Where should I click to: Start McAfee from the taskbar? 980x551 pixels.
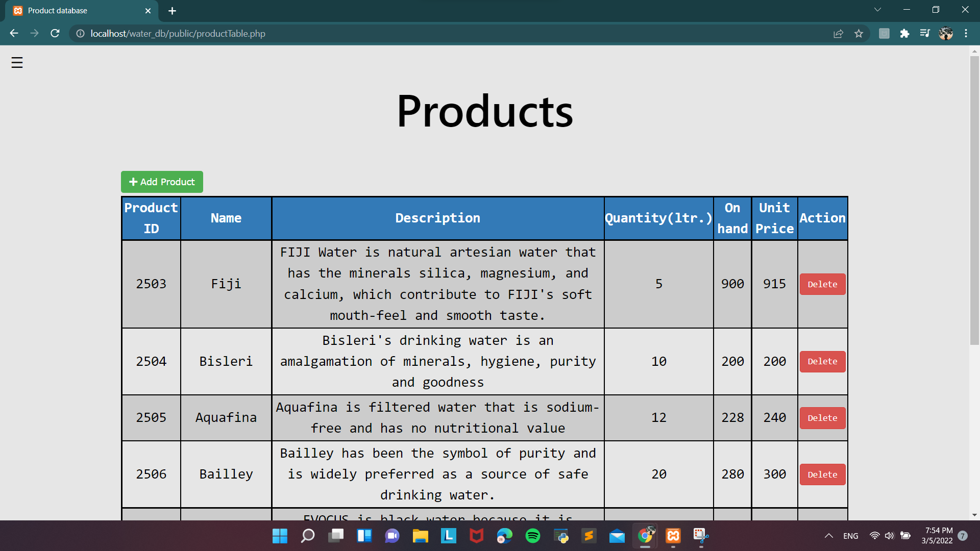pos(476,536)
